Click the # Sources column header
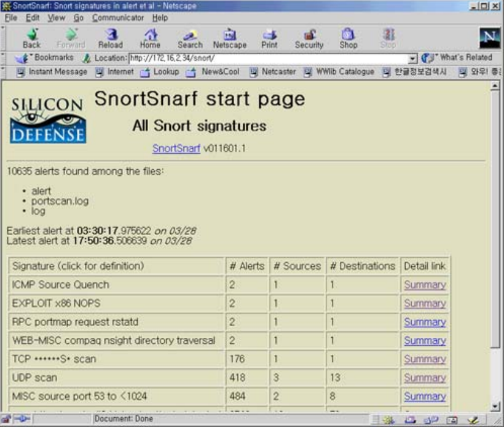The width and height of the screenshot is (504, 427). [x=297, y=266]
